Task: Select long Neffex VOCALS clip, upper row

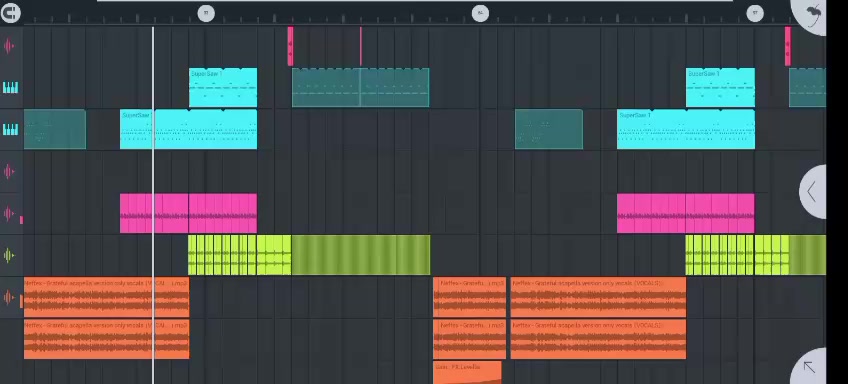Action: 598,297
